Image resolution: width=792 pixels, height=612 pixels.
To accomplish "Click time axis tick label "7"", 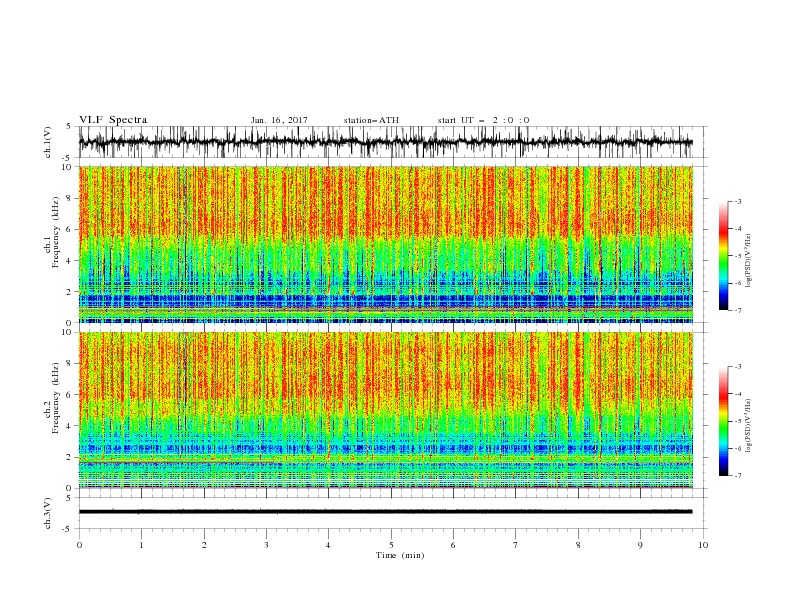I will point(516,545).
